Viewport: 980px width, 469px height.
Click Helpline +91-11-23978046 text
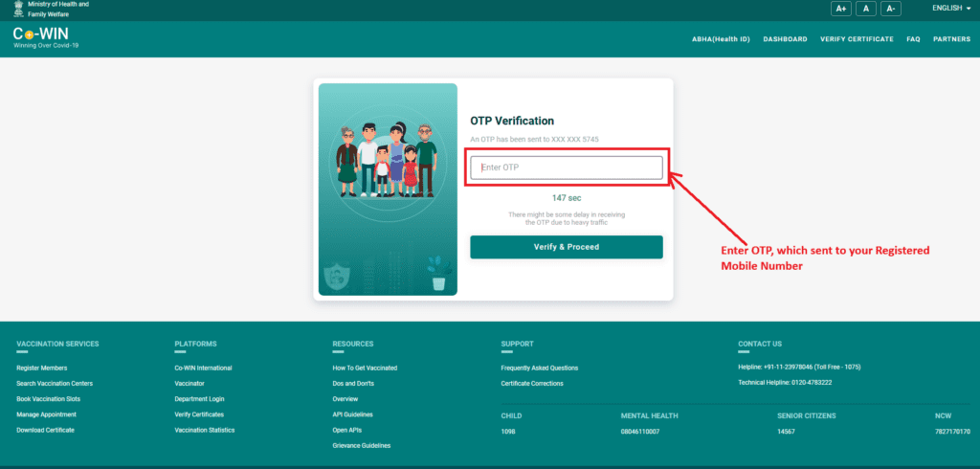pos(799,368)
